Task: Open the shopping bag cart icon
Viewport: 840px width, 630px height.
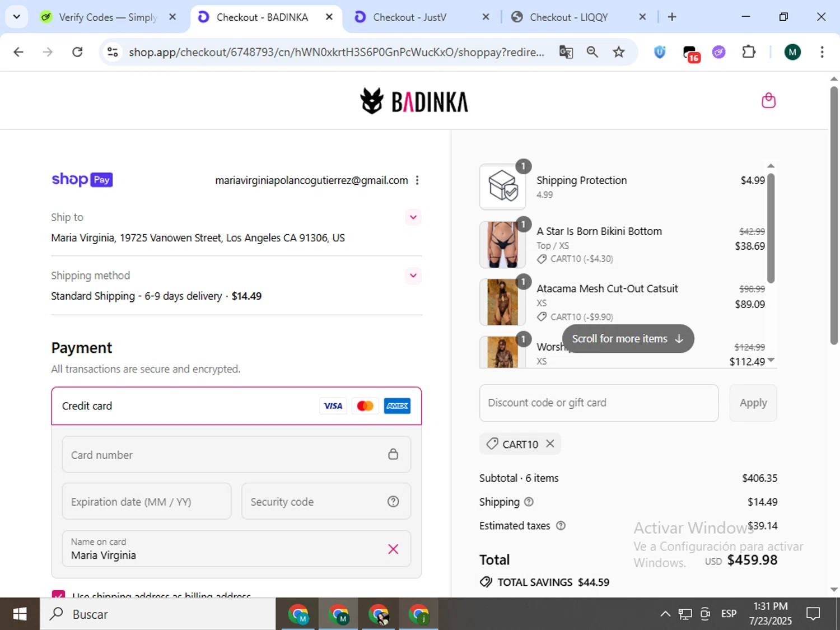Action: (768, 101)
